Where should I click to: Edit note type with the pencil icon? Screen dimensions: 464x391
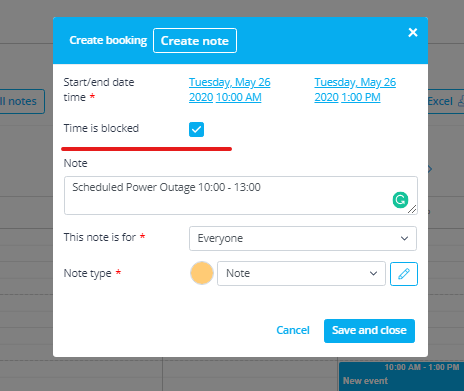point(404,274)
